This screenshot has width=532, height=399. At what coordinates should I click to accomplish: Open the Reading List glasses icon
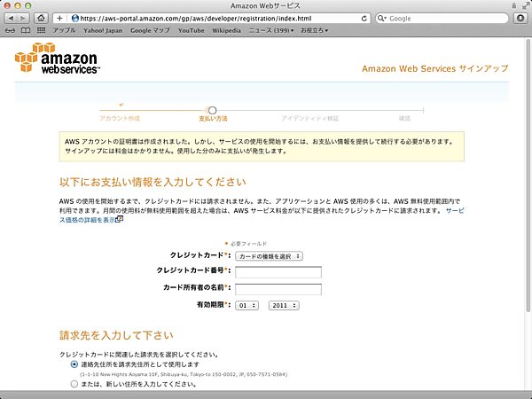tap(10, 30)
